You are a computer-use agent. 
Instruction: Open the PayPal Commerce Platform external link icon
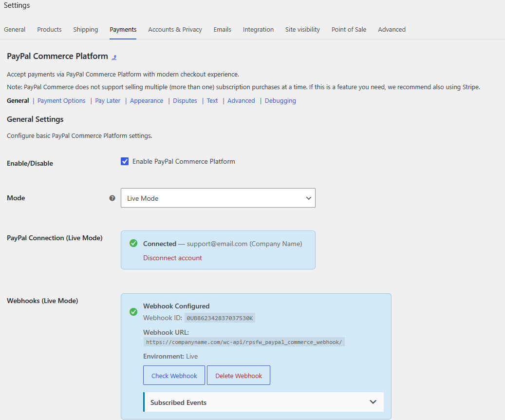[x=114, y=57]
